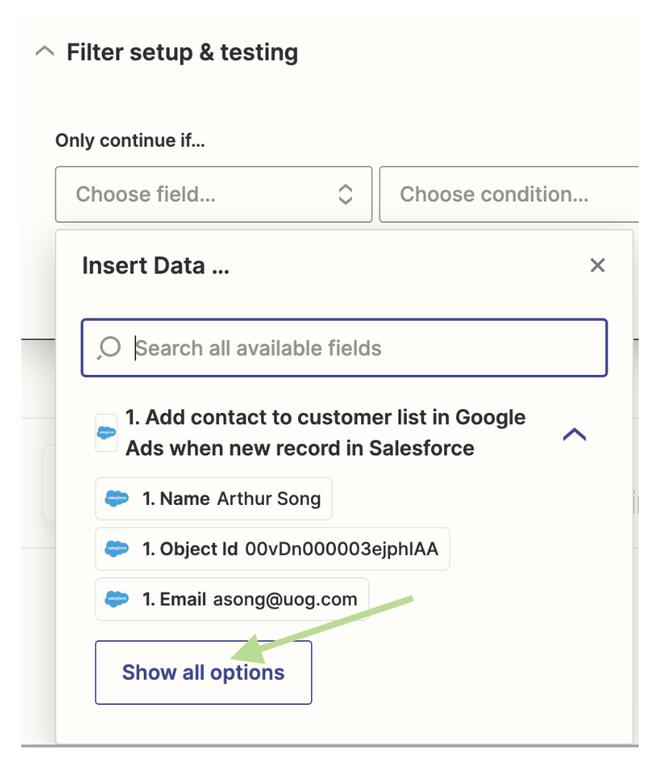Click the Salesforce icon beside step title
Screen dimensions: 660x768
[x=106, y=432]
